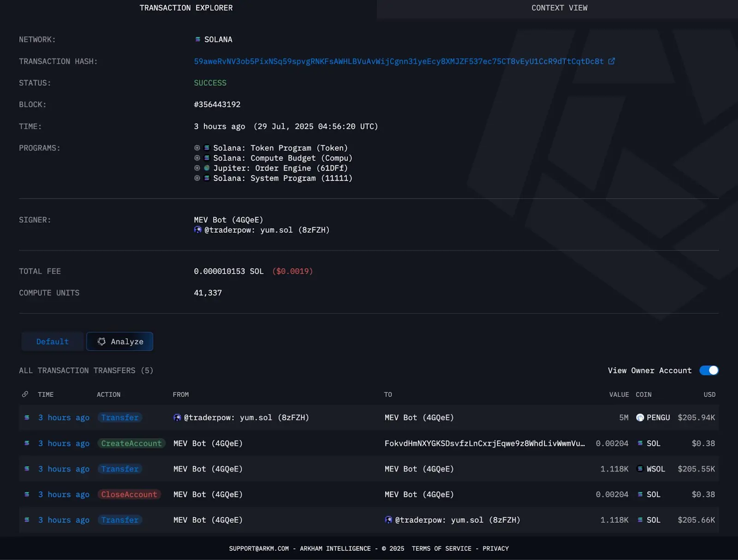Open recipient @traderpow in the last row
The image size is (738, 560).
[x=458, y=520]
